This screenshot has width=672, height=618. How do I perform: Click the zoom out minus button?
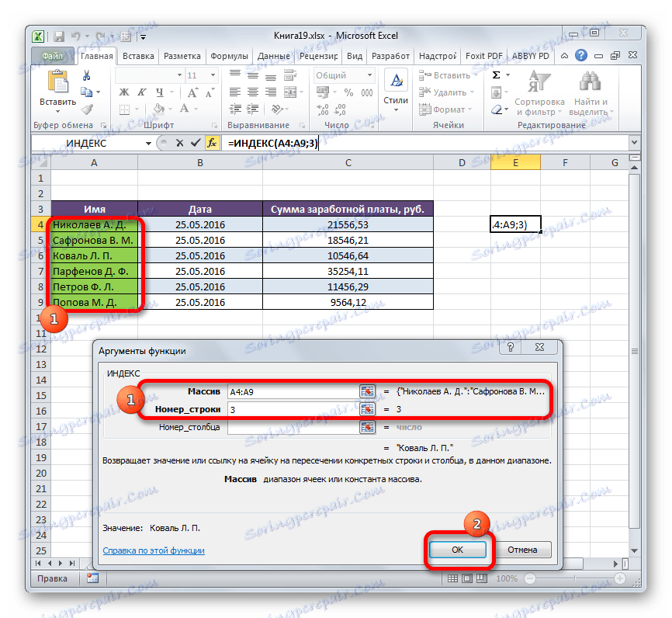(x=530, y=578)
